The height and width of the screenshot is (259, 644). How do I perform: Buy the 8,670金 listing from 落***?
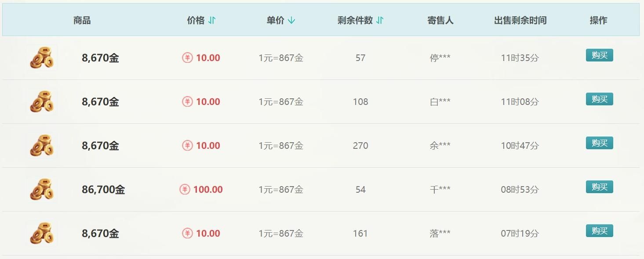[x=599, y=231]
